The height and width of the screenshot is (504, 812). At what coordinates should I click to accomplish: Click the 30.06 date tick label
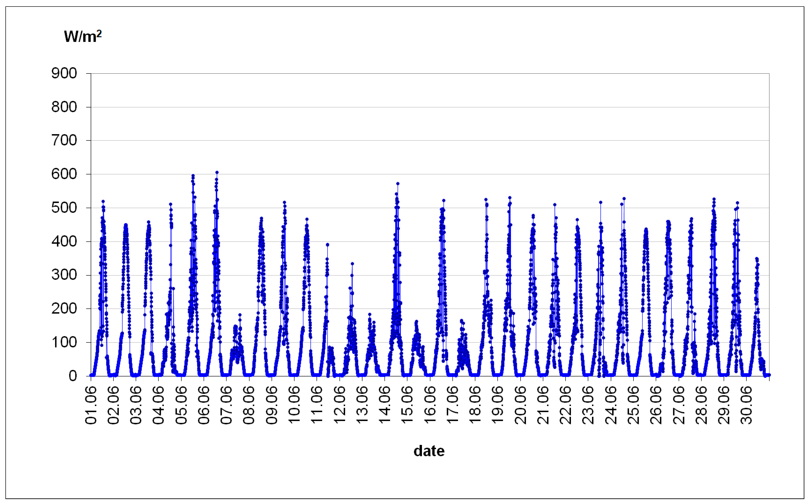(x=746, y=405)
